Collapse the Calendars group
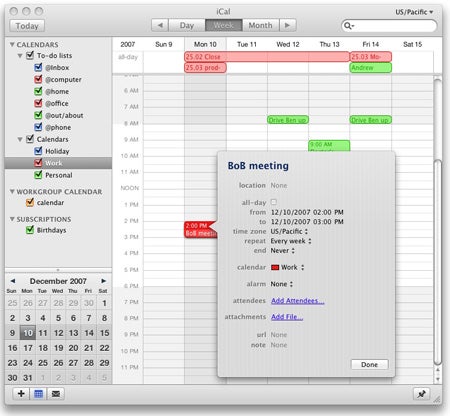450x416 pixels. (20, 139)
